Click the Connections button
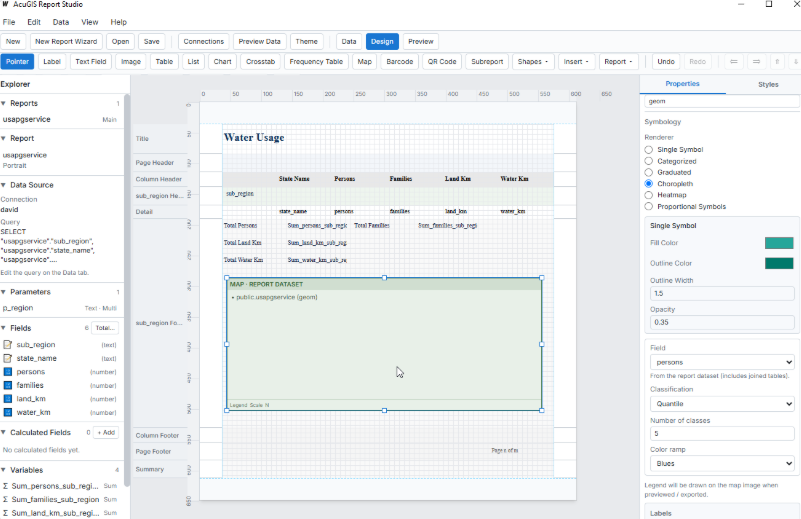 203,41
